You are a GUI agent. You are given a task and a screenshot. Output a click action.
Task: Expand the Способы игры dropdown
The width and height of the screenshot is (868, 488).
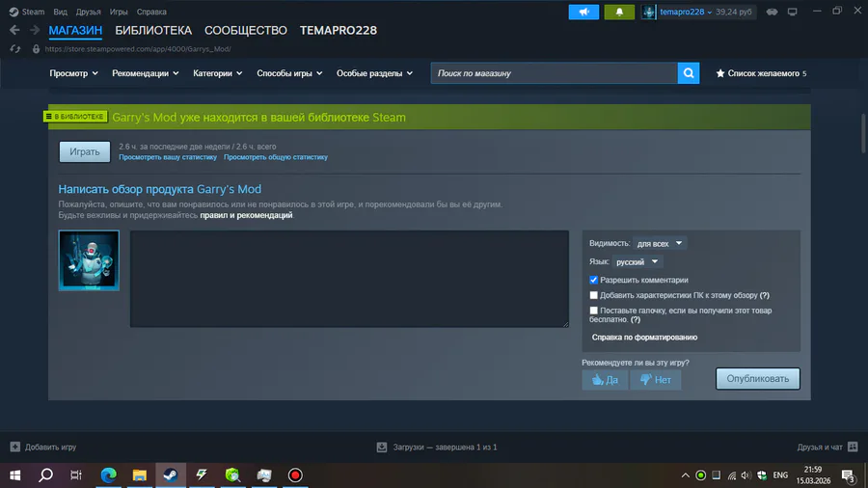[x=289, y=73]
